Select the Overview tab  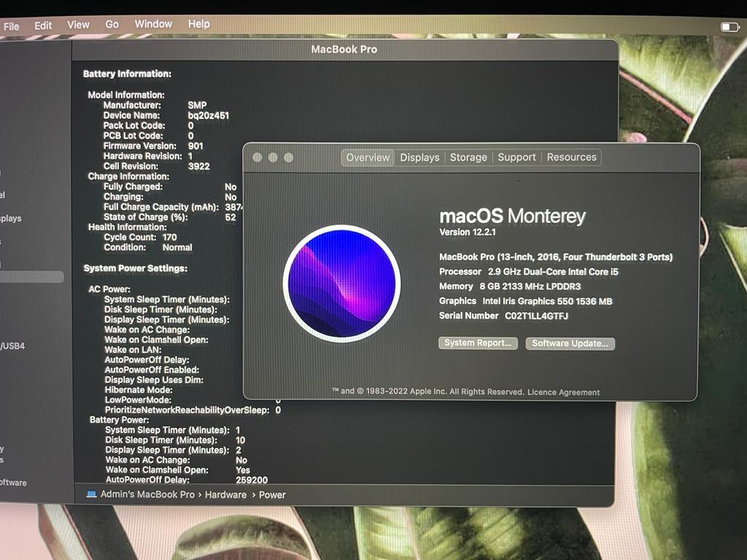[368, 157]
